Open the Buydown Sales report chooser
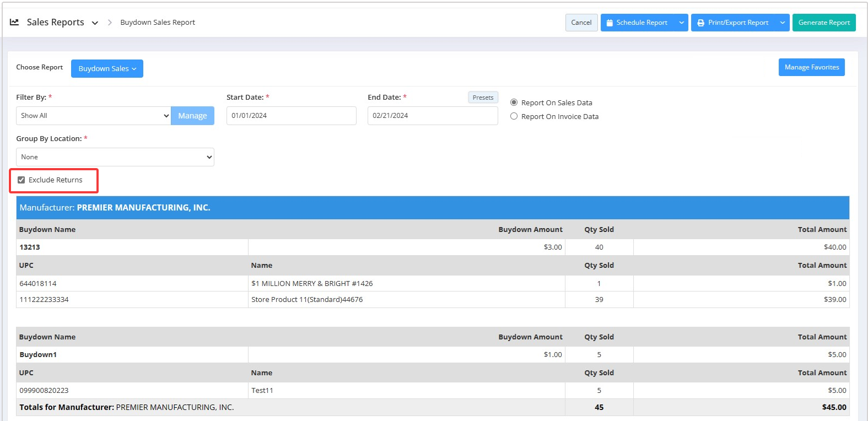The image size is (868, 421). pyautogui.click(x=107, y=69)
